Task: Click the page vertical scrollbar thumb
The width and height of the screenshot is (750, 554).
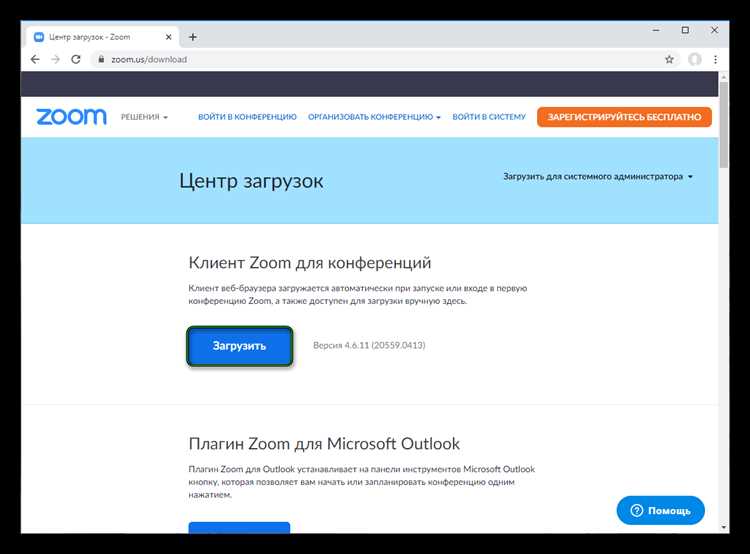Action: pos(724,124)
